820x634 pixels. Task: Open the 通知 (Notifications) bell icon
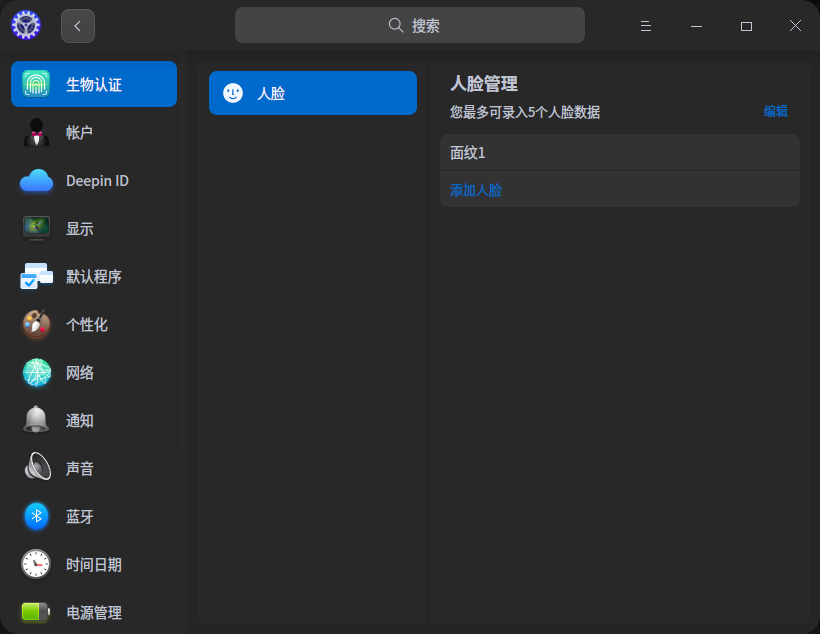click(x=36, y=420)
